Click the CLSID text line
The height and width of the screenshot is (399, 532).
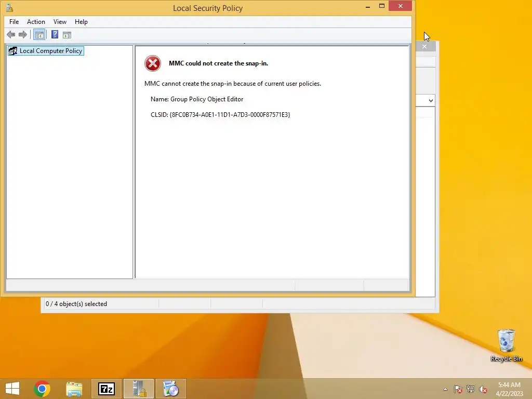point(220,115)
